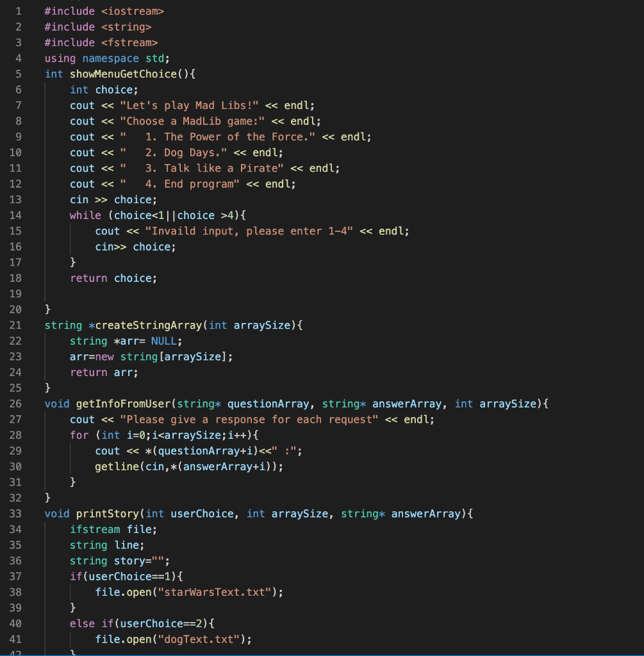Click the "Invaild input, please enter 1-4" string
This screenshot has height=656, width=644.
(x=249, y=231)
